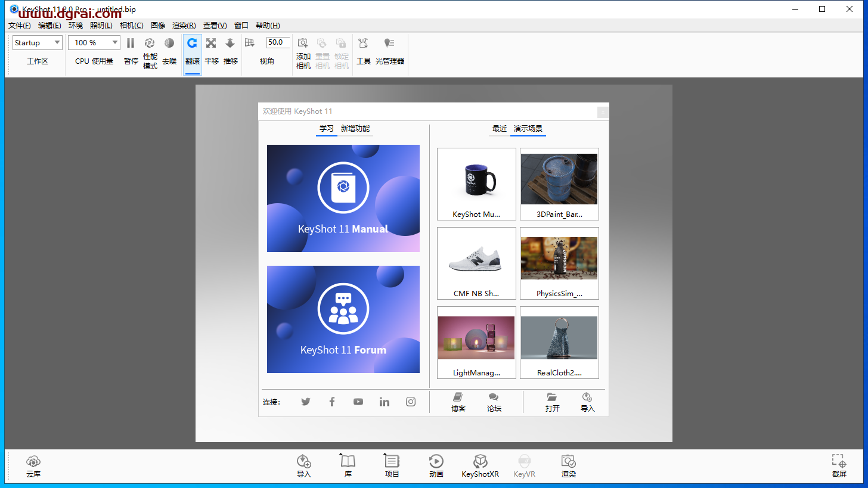Screen dimensions: 868x488
Task: Switch to the 最近 tab
Action: pos(500,129)
